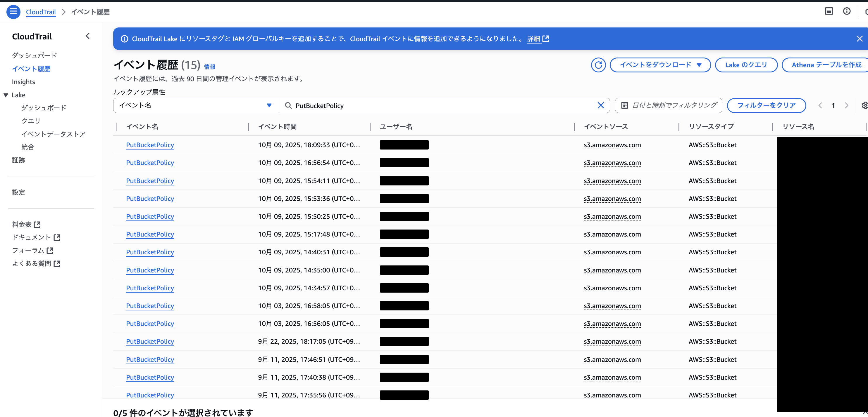Open Insights in the sidebar menu
Image resolution: width=868 pixels, height=417 pixels.
tap(23, 82)
